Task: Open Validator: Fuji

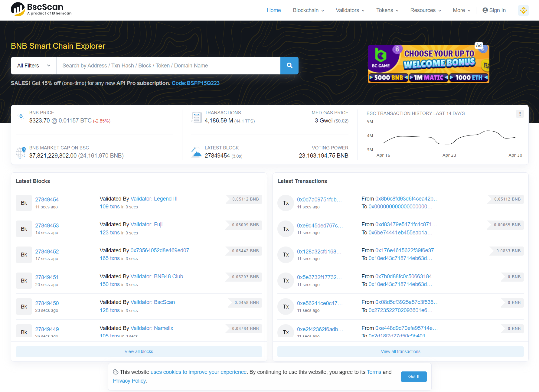Action: point(147,224)
